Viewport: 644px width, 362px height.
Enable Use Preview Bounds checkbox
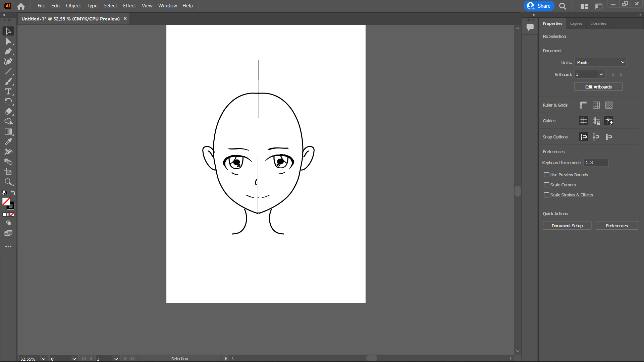point(546,175)
